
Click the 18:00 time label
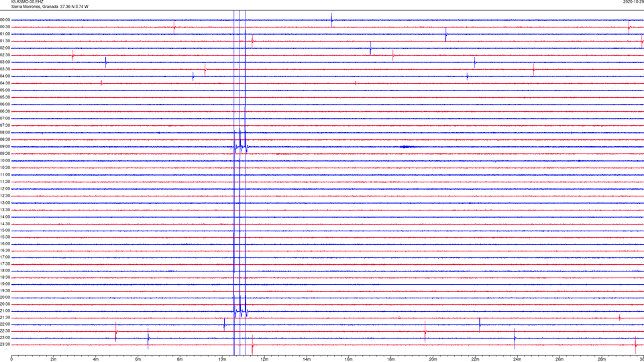pos(5,270)
